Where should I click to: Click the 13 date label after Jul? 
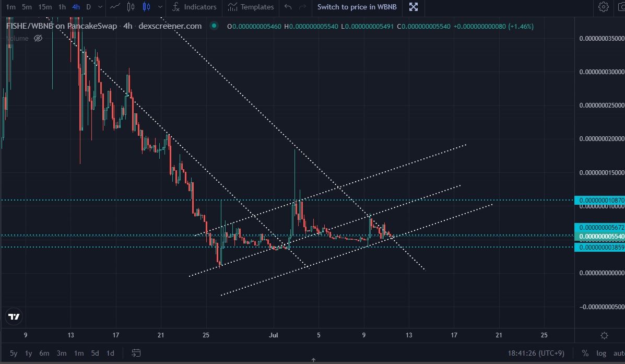[x=408, y=335]
